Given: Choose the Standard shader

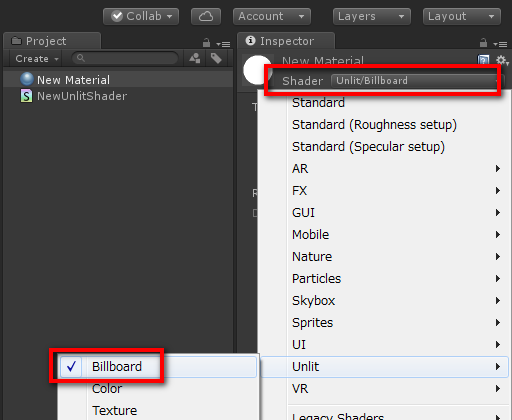Looking at the screenshot, I should (x=383, y=103).
